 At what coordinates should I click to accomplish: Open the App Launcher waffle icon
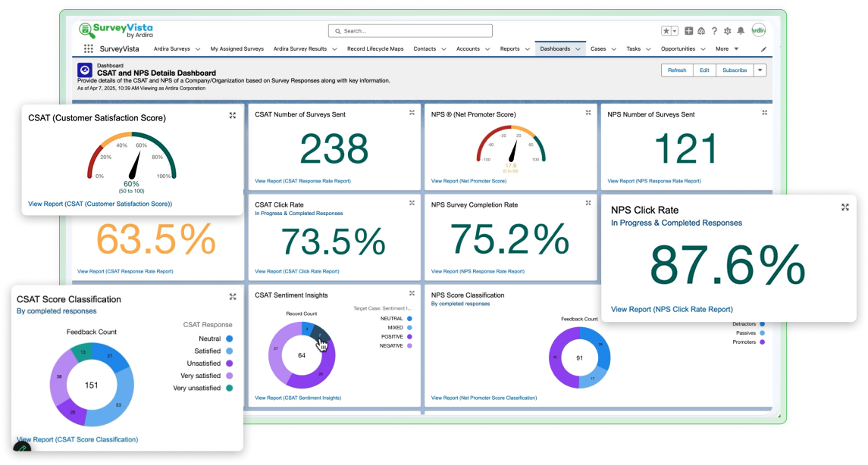(89, 48)
